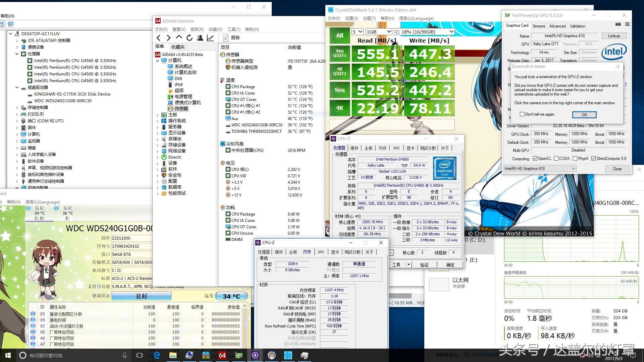Click the taskbar microphone icon
The width and height of the screenshot is (644, 362).
pyautogui.click(x=124, y=355)
